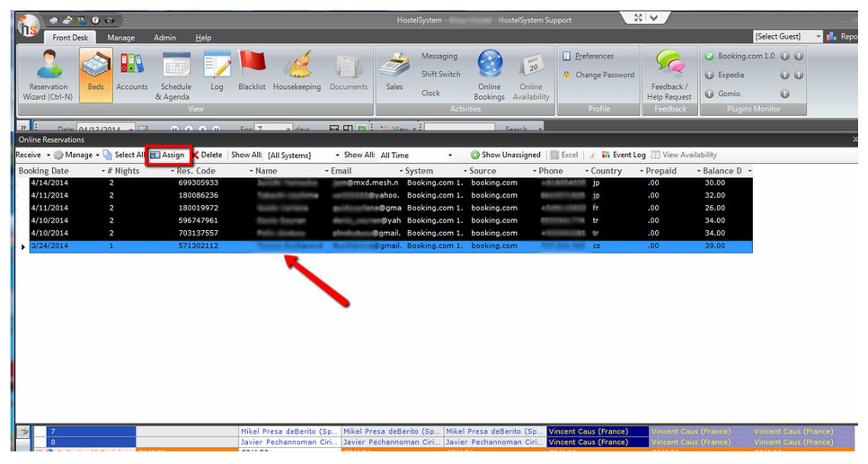Viewport: 868px width, 464px height.
Task: Click the Event Log icon button
Action: pos(624,155)
